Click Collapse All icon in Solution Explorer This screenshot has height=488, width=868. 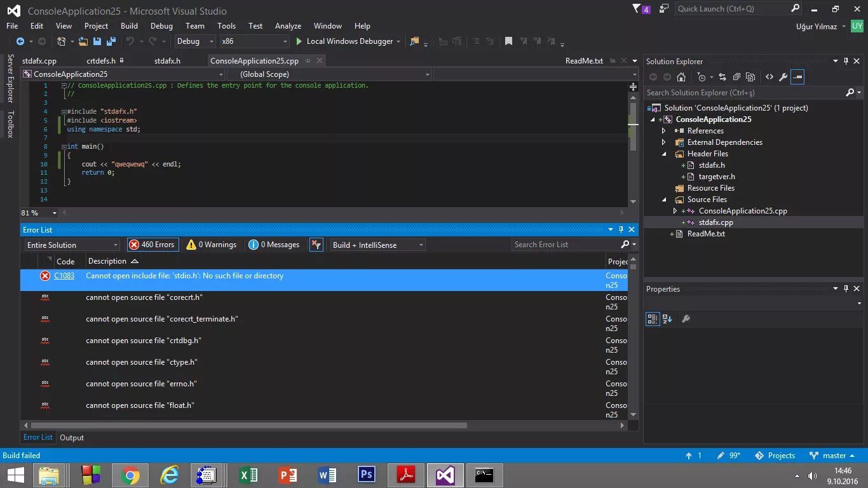(x=736, y=77)
